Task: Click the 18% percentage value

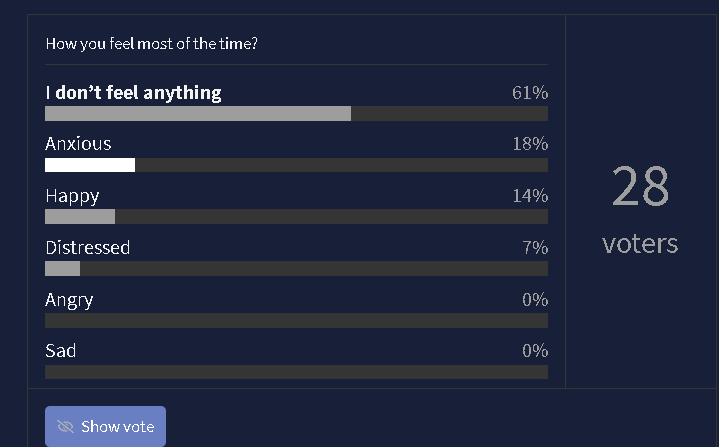Action: (x=529, y=144)
